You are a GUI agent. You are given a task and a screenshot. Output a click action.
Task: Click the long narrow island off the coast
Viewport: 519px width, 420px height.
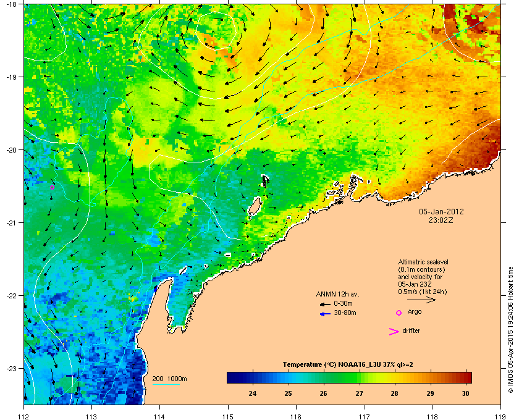254,208
